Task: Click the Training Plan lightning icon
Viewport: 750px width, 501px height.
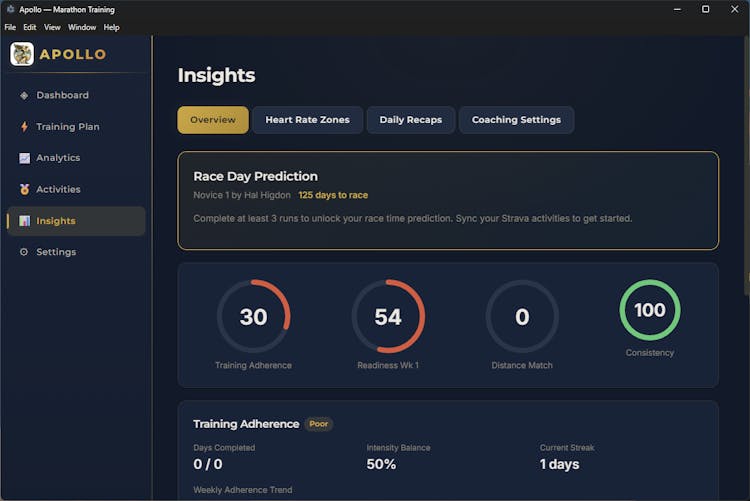Action: click(x=24, y=127)
